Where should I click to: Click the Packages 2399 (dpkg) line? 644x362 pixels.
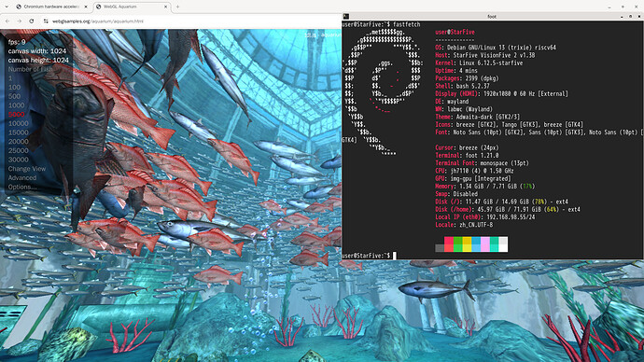(x=467, y=78)
